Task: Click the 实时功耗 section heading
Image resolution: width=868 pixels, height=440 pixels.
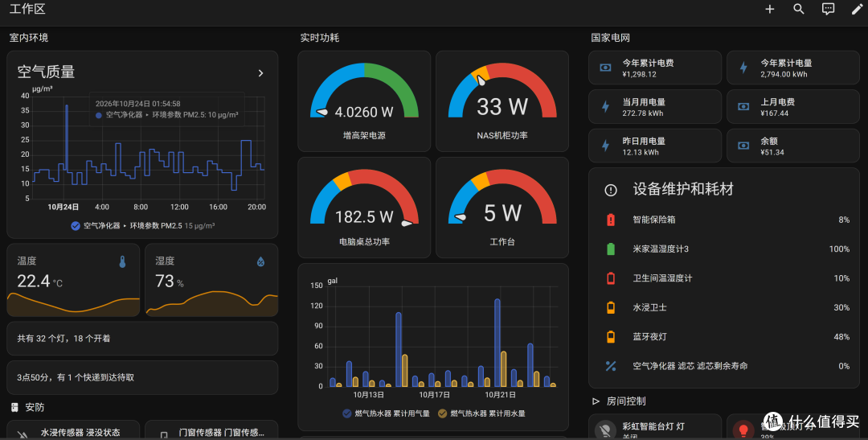Action: (319, 38)
